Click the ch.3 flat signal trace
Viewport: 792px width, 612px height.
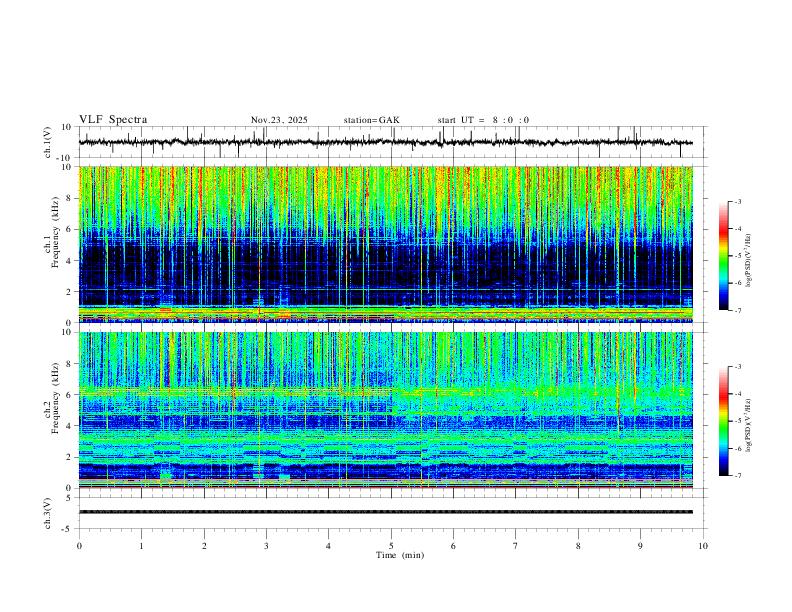[386, 512]
